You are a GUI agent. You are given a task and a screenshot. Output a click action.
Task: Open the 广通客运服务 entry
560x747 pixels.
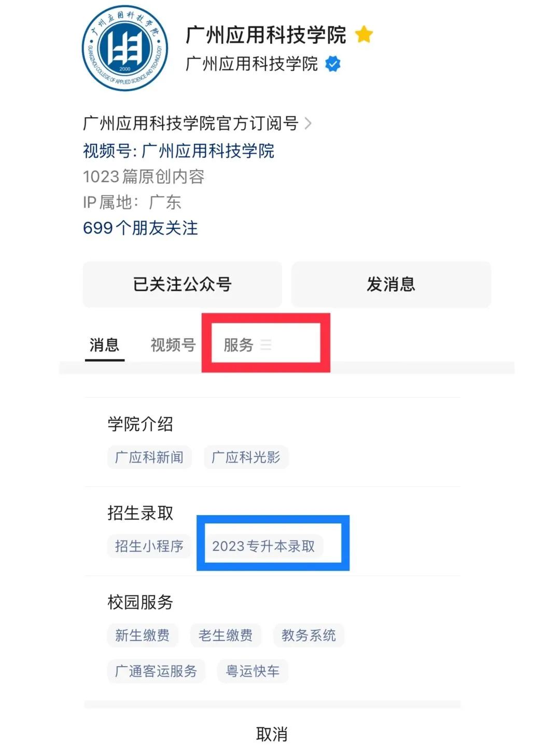coord(156,671)
